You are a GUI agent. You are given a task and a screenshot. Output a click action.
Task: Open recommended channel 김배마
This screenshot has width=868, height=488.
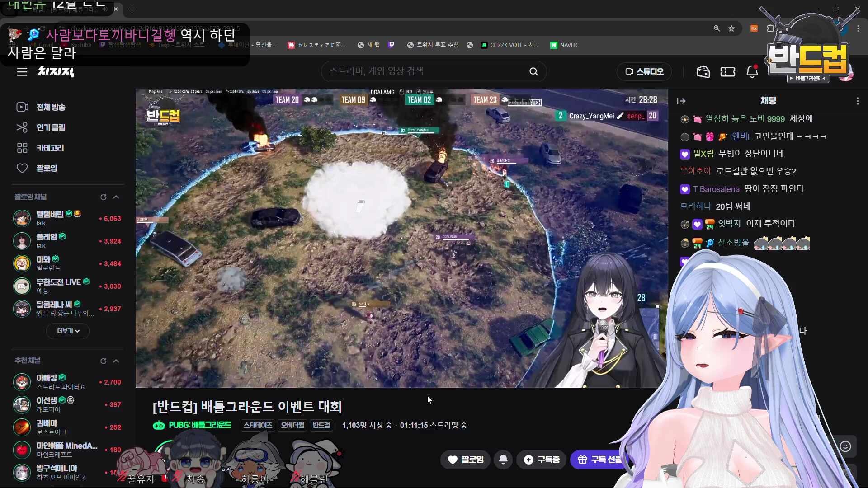tap(68, 427)
